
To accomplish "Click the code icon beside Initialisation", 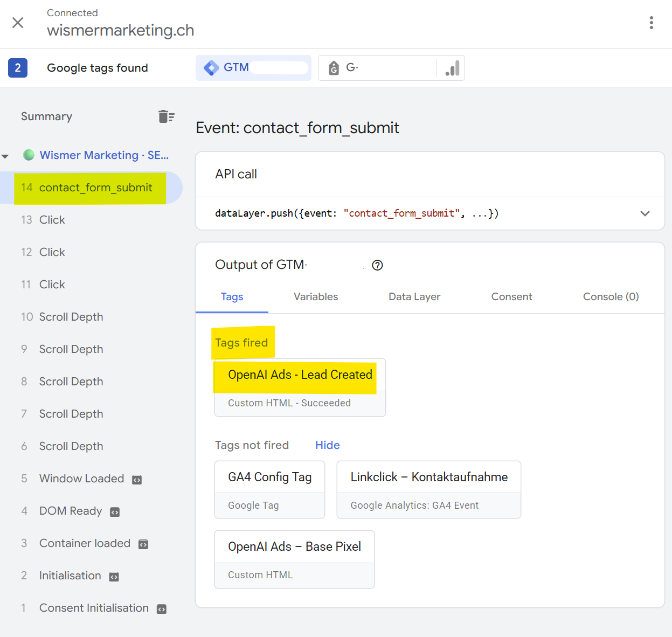I will coord(114,577).
